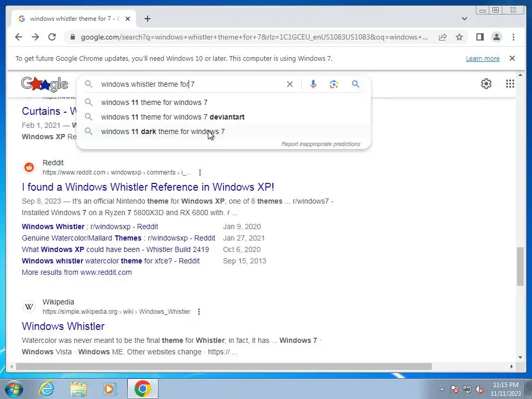Open the Windows Start menu
Viewport: 532px width, 399px height.
[x=14, y=389]
